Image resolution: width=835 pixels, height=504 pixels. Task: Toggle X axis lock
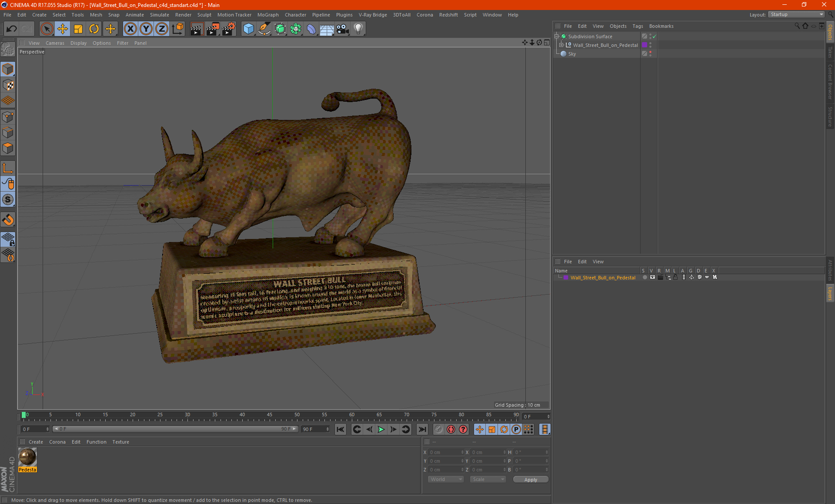tap(130, 29)
